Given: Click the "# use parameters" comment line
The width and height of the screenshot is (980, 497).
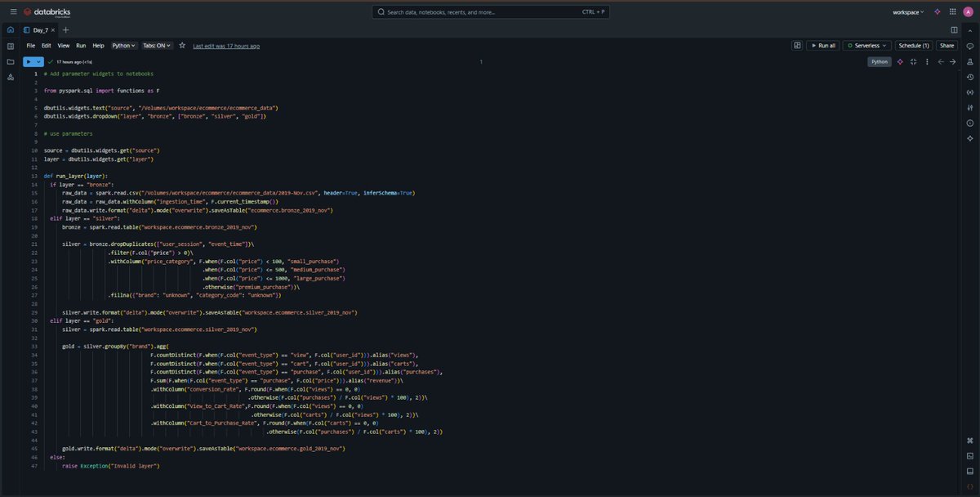Looking at the screenshot, I should pyautogui.click(x=68, y=133).
